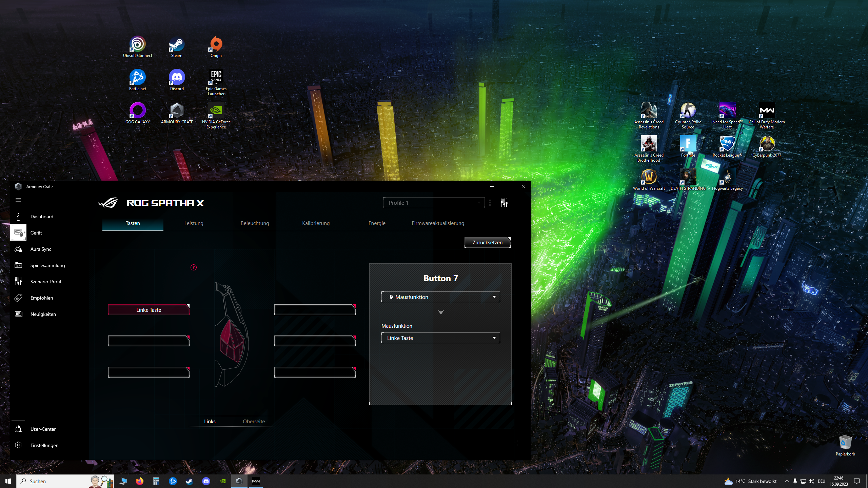The height and width of the screenshot is (488, 868).
Task: Select the Linke Taste mouse button
Action: tap(149, 310)
